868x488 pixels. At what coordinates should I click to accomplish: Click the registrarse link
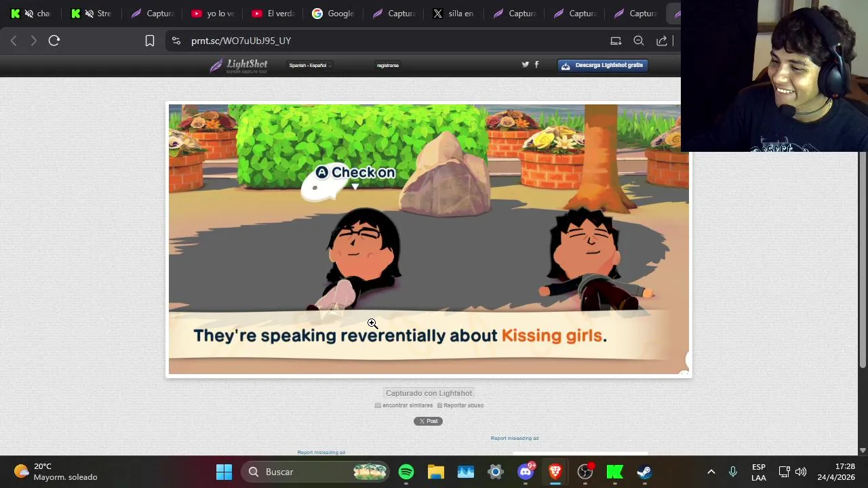click(388, 65)
